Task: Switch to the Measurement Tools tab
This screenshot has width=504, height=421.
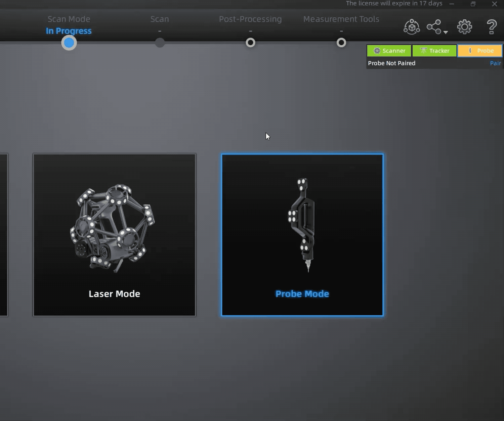Action: pos(341,19)
